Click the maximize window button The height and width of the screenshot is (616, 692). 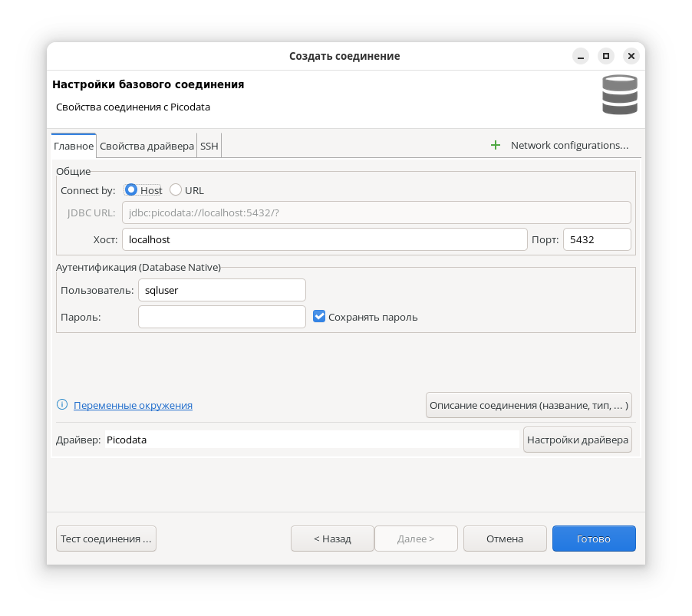point(605,56)
